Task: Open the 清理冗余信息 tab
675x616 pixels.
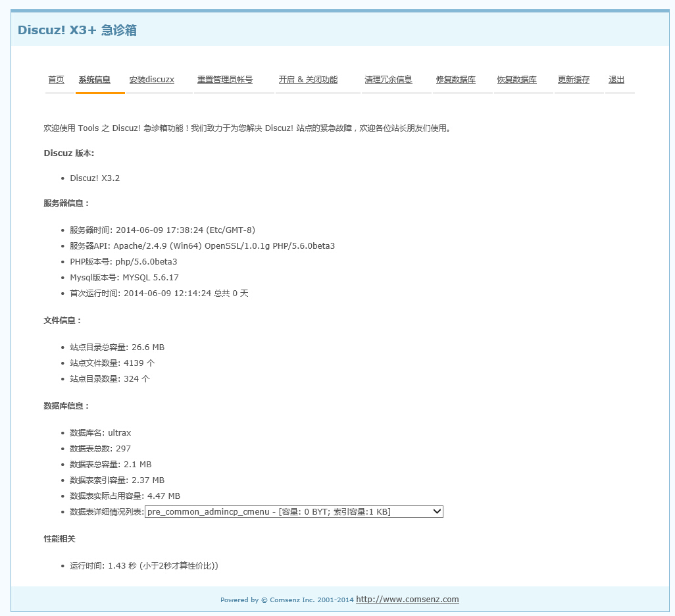Action: click(x=388, y=80)
